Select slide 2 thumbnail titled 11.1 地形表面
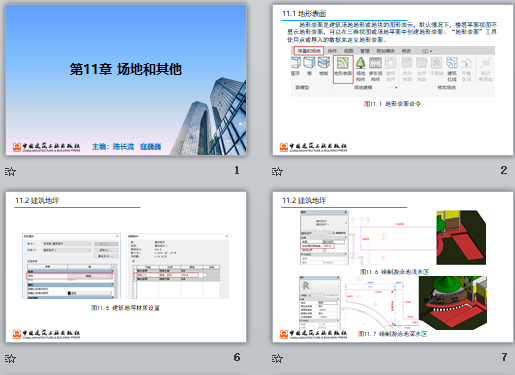The width and height of the screenshot is (515, 375). 393,80
